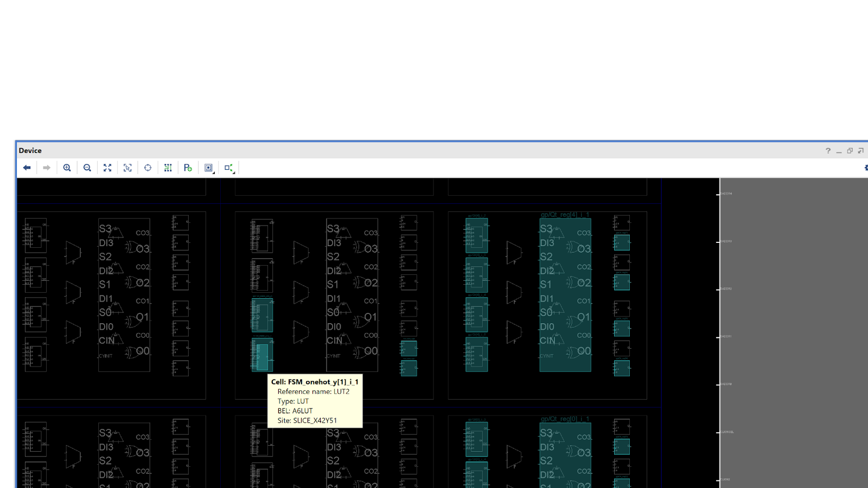Select the highlighted gp/Qt_reg[4]_i_1 carry block

[x=565, y=295]
